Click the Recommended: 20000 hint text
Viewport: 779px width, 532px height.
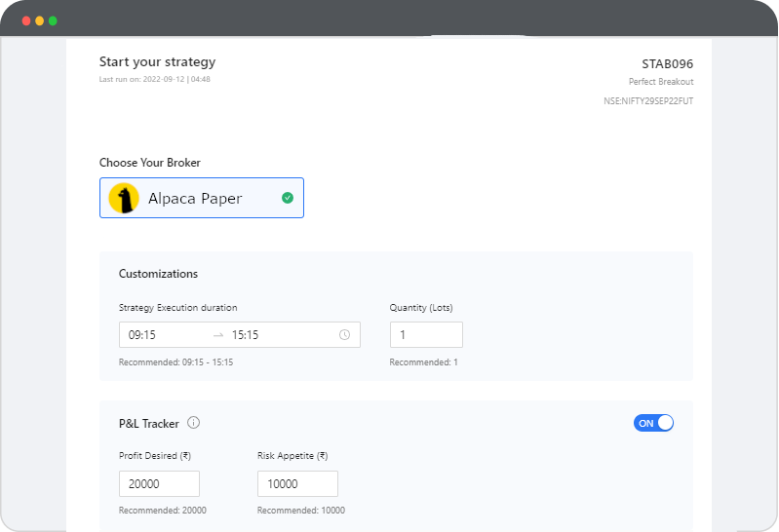(163, 511)
